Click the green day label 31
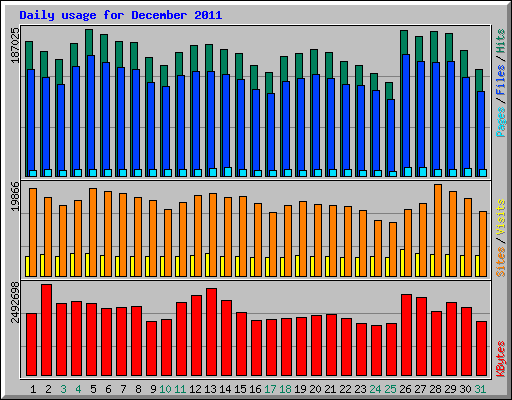This screenshot has height=400, width=512. [x=480, y=389]
